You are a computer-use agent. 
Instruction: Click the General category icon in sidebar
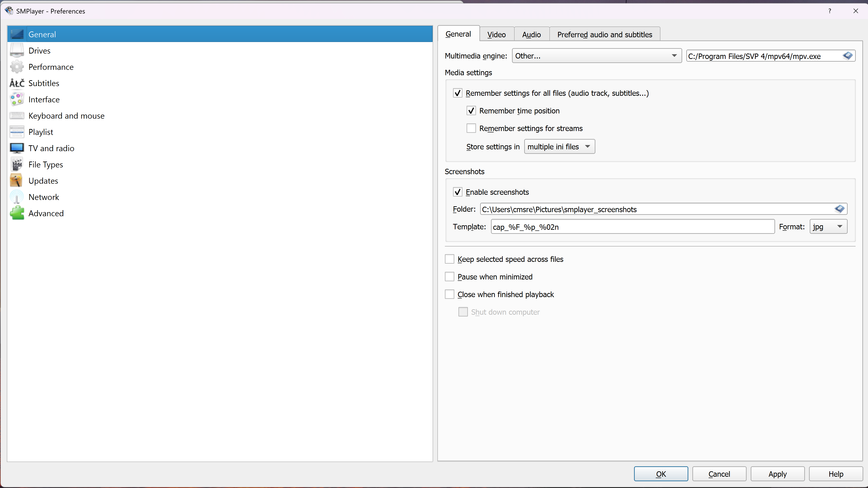tap(17, 34)
